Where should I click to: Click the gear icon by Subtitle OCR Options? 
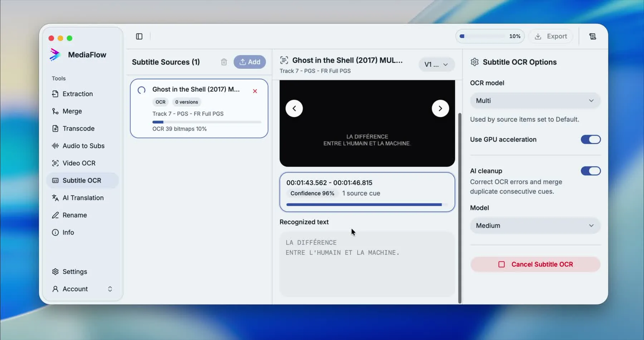(x=475, y=62)
